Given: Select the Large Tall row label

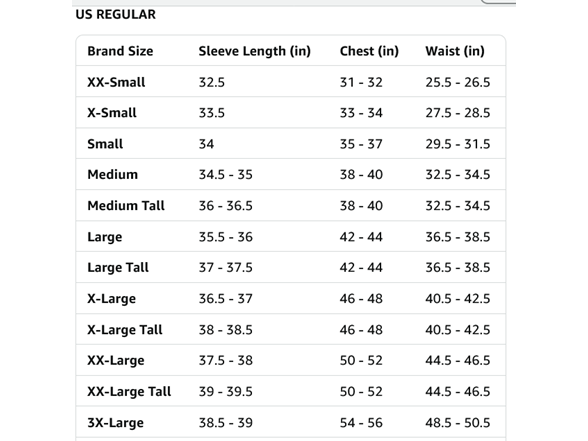Looking at the screenshot, I should point(118,268).
